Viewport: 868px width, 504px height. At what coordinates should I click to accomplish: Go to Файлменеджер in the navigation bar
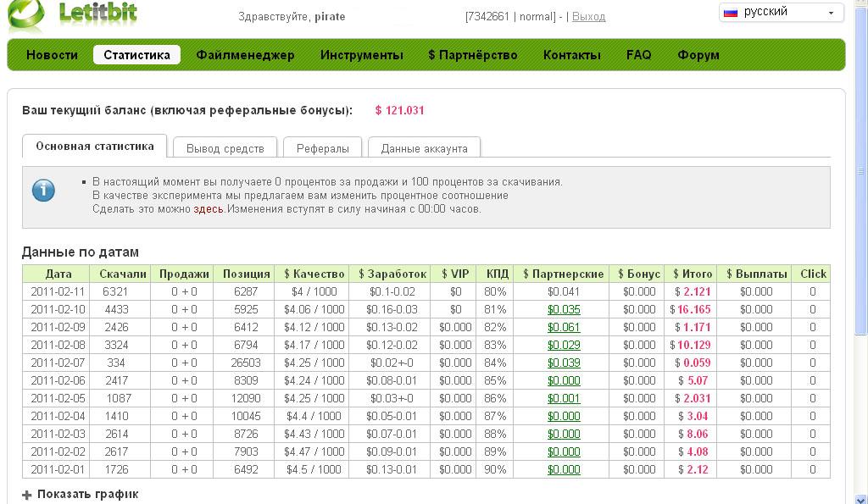pyautogui.click(x=245, y=55)
